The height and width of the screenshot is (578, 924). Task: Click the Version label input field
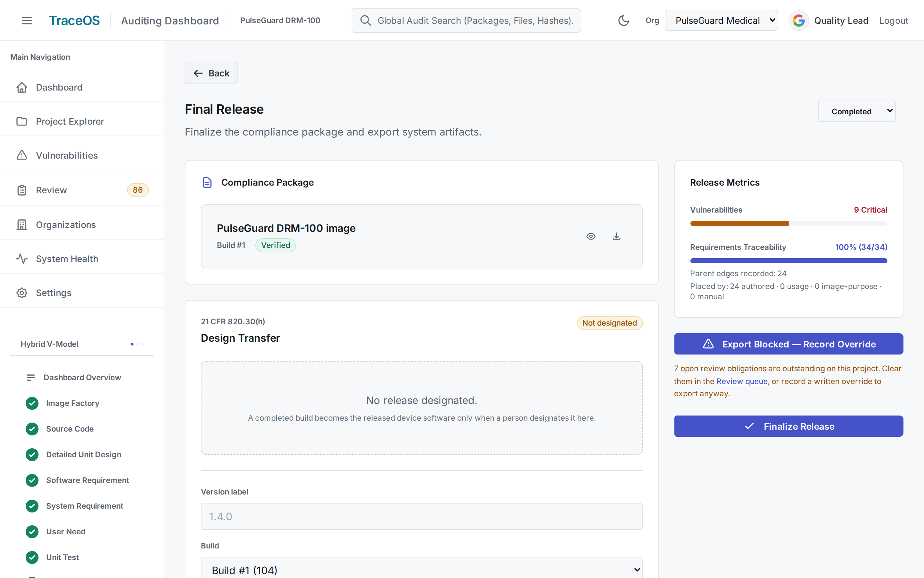click(422, 516)
